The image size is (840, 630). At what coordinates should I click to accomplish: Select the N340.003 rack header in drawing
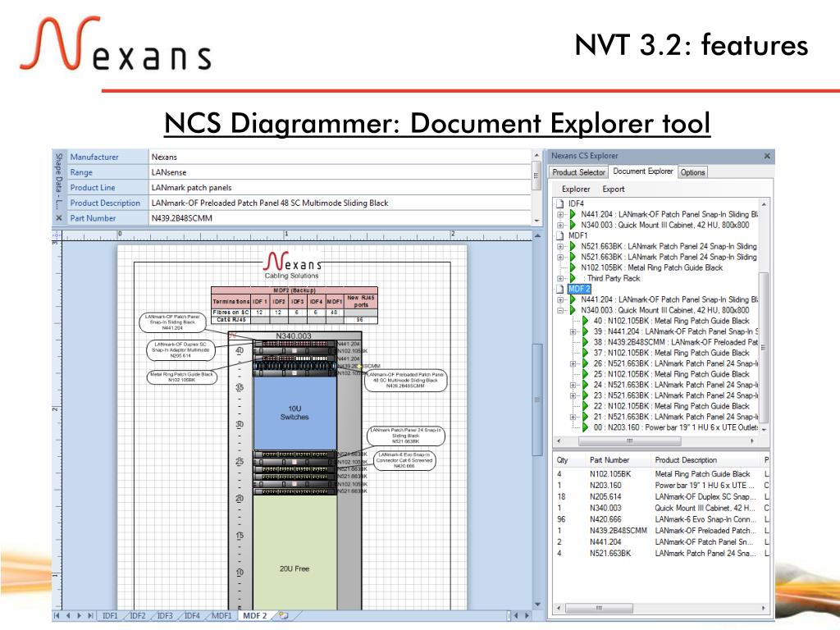294,336
